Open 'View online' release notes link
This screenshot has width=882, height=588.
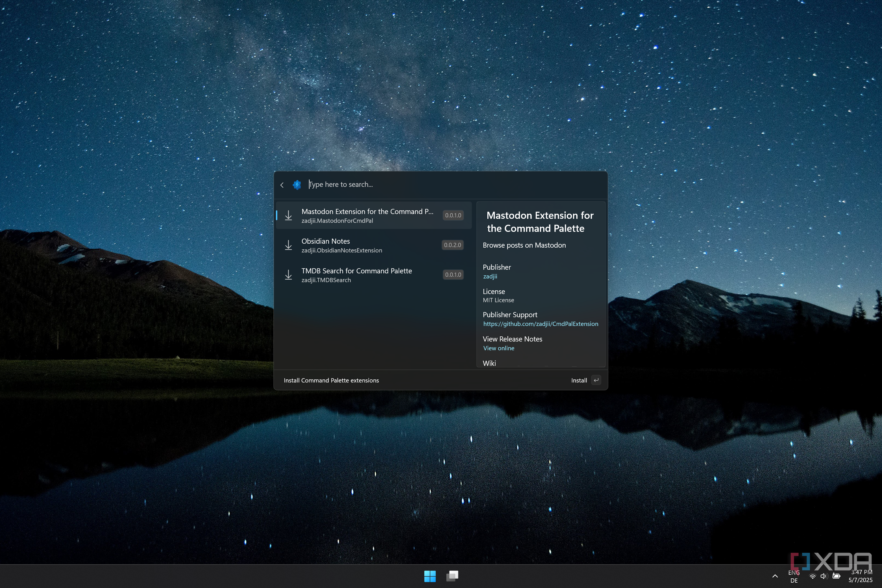(499, 348)
